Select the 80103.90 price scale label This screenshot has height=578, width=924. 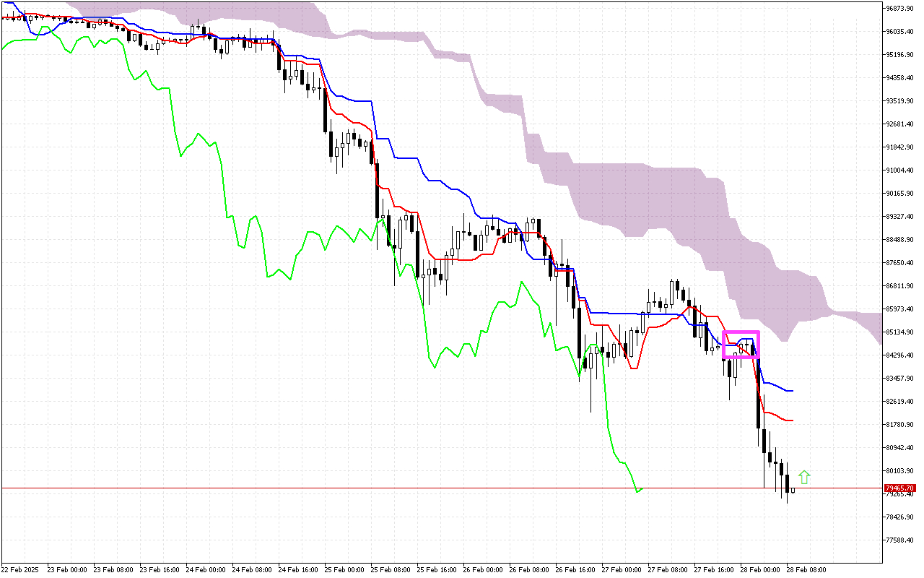pos(901,471)
